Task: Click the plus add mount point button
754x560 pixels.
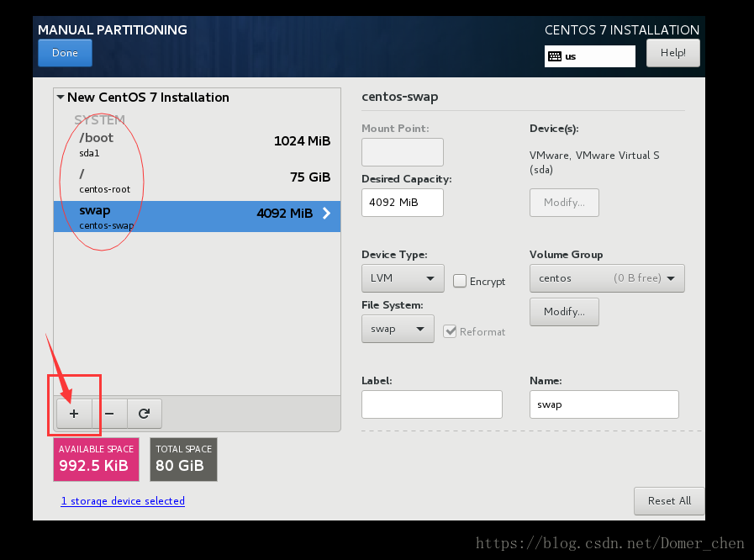Action: click(x=74, y=413)
